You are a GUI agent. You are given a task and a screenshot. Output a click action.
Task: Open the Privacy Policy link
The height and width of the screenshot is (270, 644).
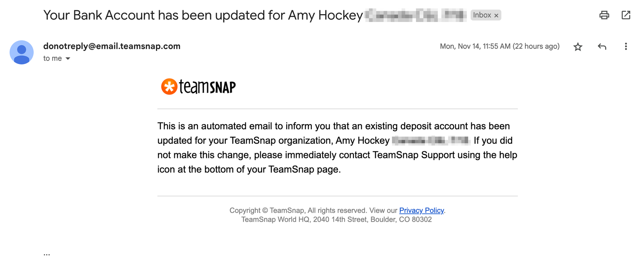click(421, 210)
